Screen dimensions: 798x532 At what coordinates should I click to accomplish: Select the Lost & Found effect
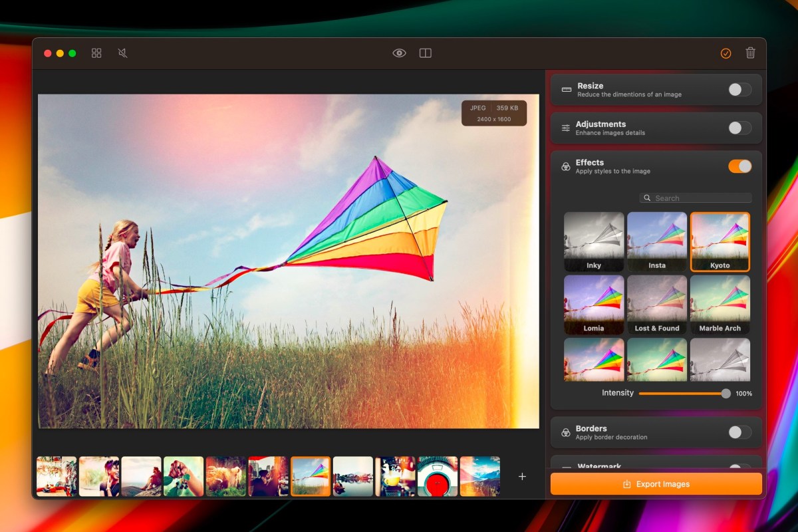[x=657, y=305]
